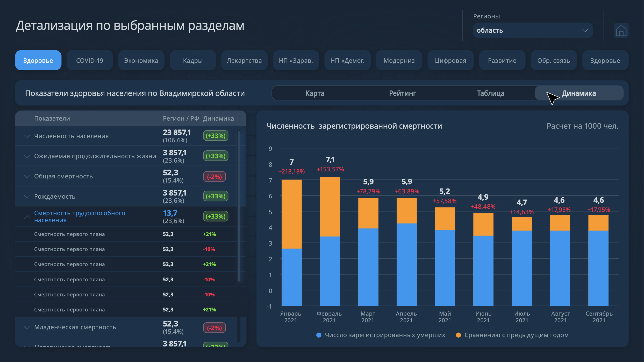Open the Цифровая section tab

tap(450, 60)
